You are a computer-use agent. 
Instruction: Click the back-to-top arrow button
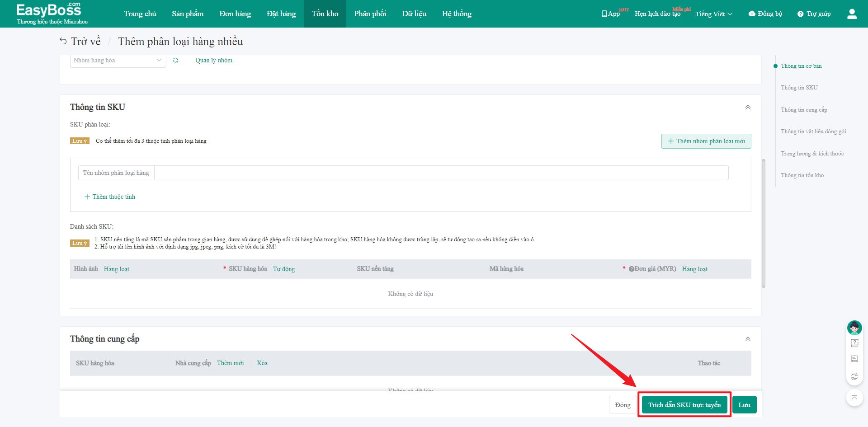coord(854,398)
